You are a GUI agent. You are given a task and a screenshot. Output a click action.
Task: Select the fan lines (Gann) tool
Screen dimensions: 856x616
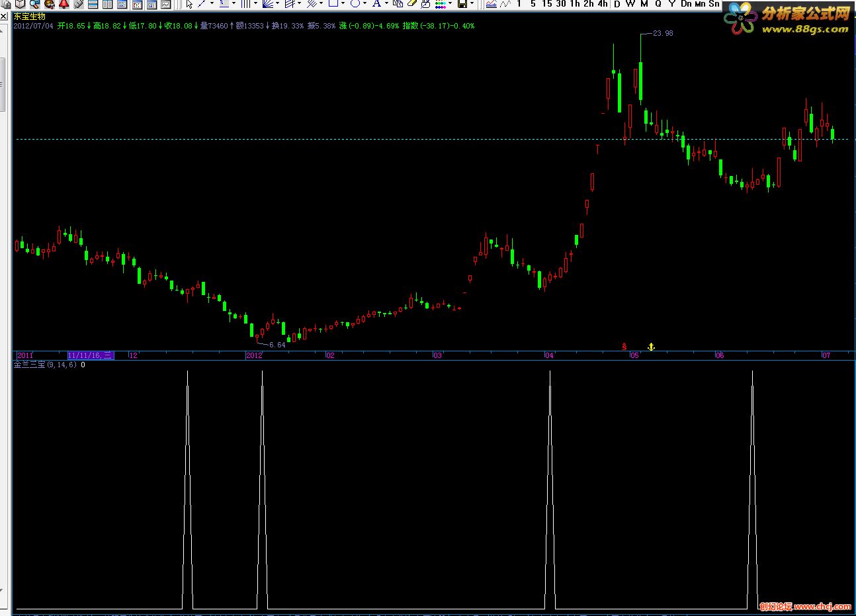point(267,3)
